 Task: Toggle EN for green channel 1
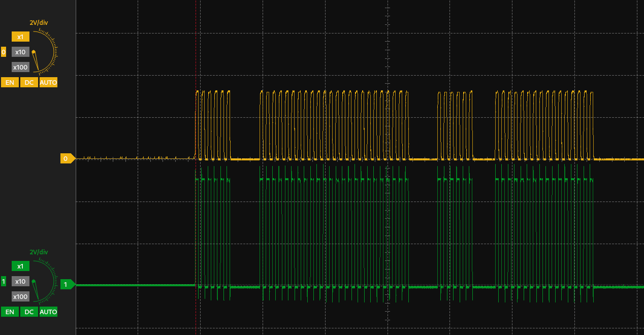pyautogui.click(x=10, y=312)
